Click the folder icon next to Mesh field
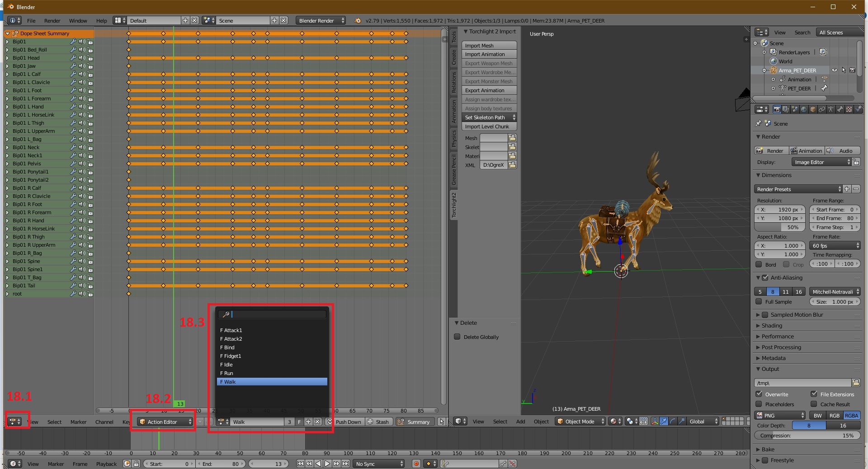 click(x=512, y=138)
